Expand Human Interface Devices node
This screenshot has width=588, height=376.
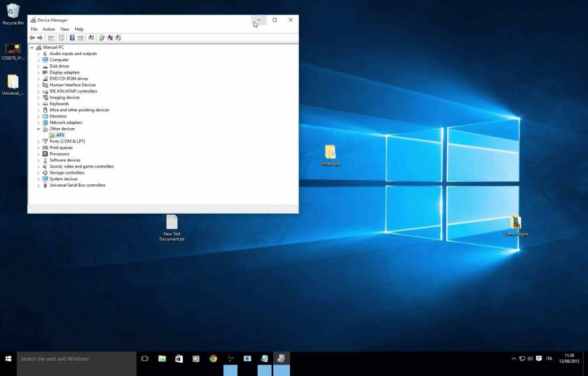[38, 85]
